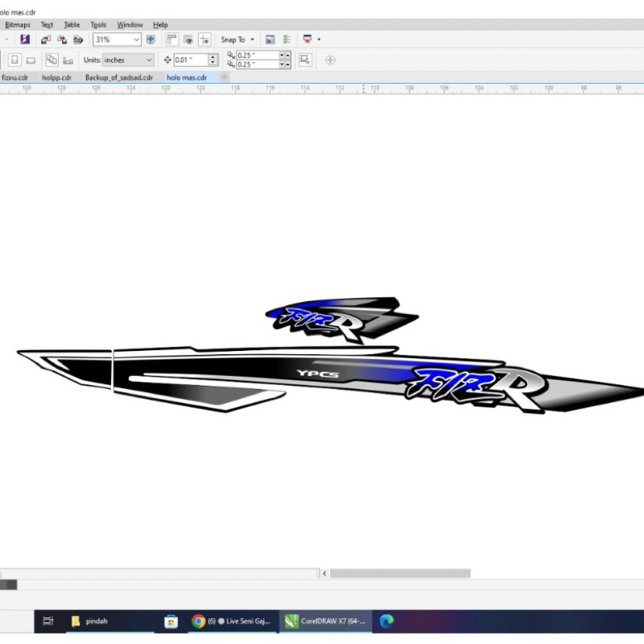The image size is (644, 644).
Task: Open pindah folder on taskbar
Action: tap(110, 621)
